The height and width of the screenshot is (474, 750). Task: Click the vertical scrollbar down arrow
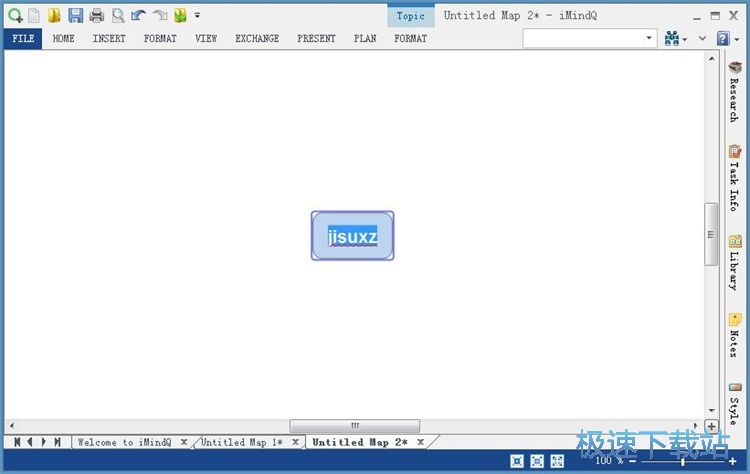(x=711, y=410)
